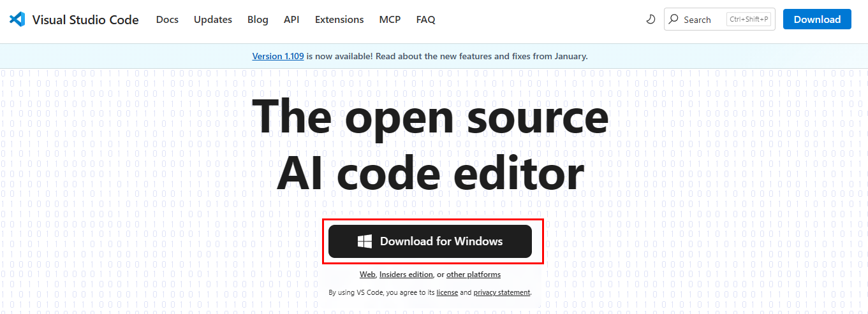Go to the Blog section
The image size is (868, 314).
[258, 19]
